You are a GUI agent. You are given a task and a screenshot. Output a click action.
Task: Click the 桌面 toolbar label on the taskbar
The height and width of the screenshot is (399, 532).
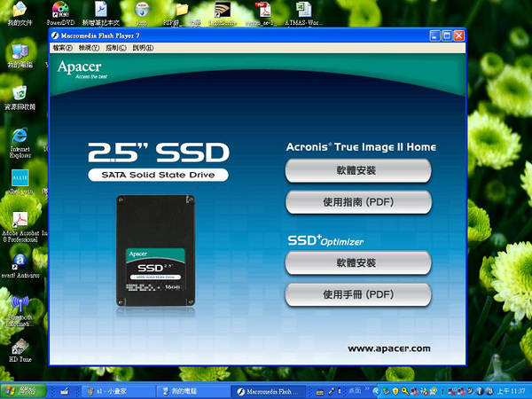pos(355,390)
